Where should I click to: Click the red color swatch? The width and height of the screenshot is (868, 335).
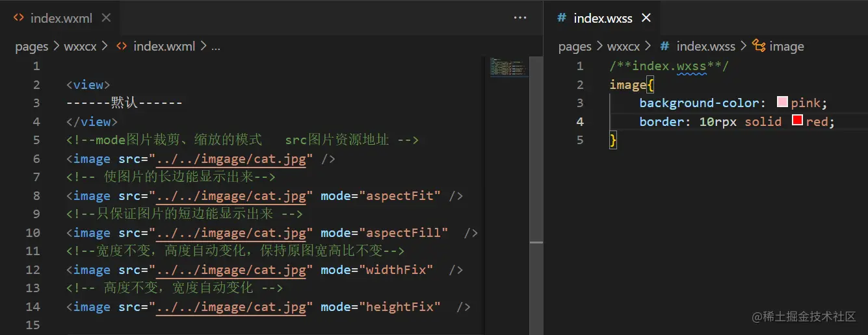click(x=797, y=120)
